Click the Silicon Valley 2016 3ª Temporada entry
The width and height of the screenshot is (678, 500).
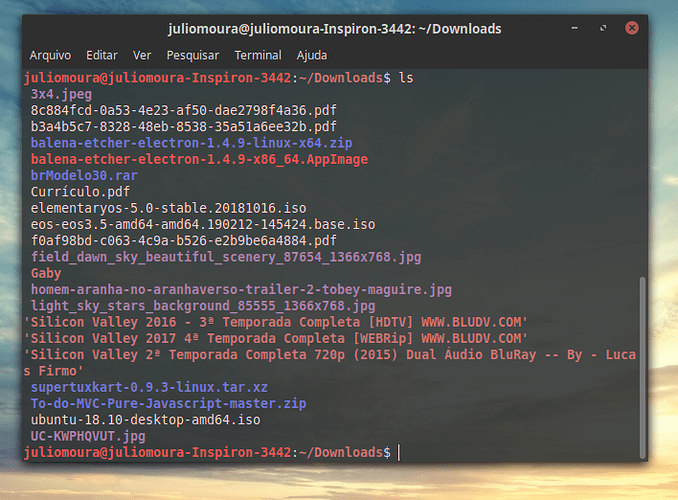[x=275, y=322]
